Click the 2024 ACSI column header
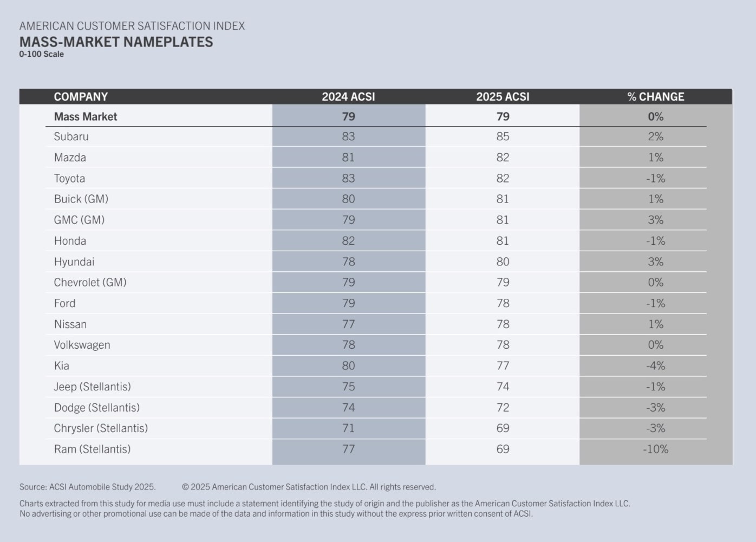 348,97
